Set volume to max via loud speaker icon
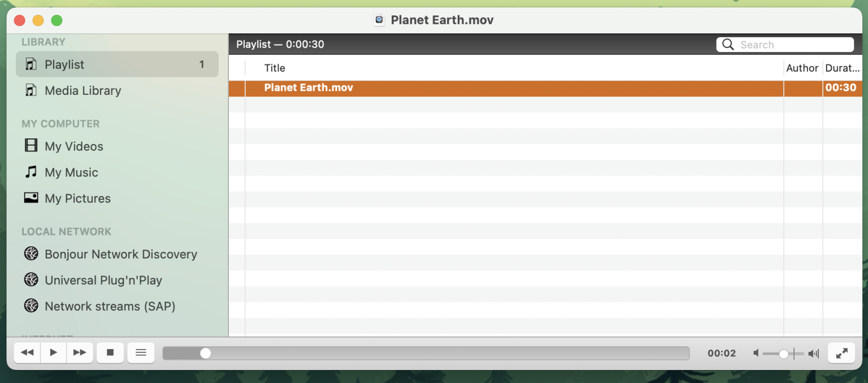Image resolution: width=868 pixels, height=383 pixels. 814,354
